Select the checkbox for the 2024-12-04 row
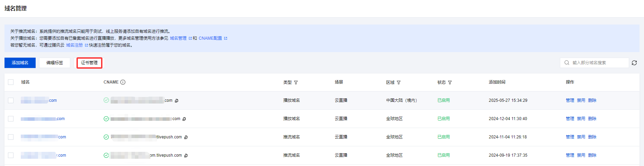 tap(11, 119)
